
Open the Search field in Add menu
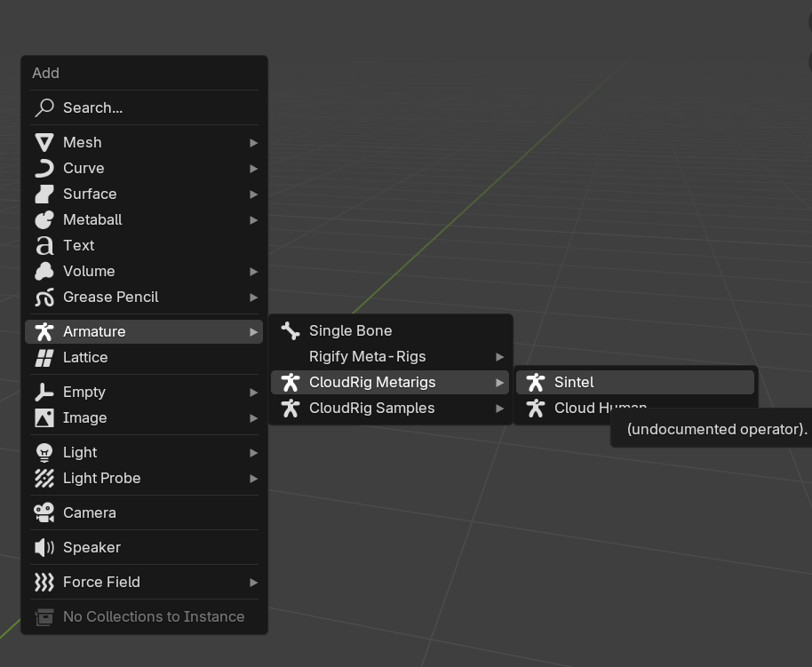click(144, 107)
